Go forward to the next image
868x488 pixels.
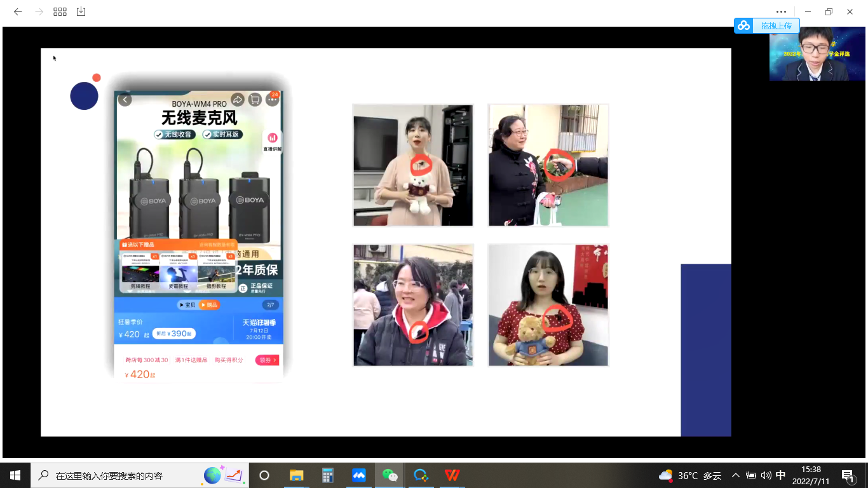(39, 11)
